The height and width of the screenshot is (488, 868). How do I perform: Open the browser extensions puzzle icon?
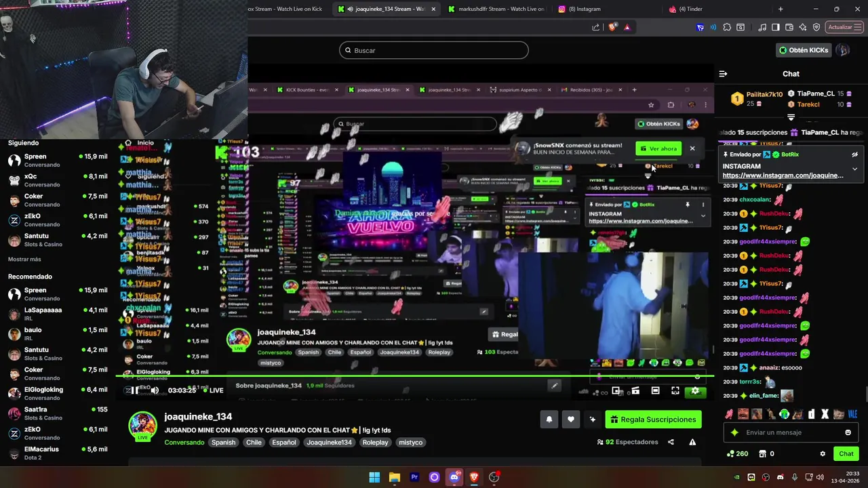[727, 27]
